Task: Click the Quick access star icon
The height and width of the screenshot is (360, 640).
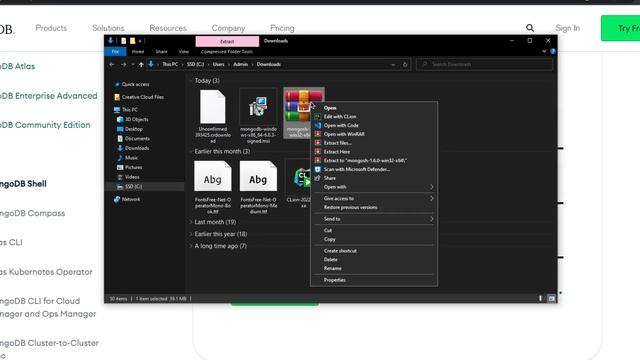Action: click(x=117, y=84)
